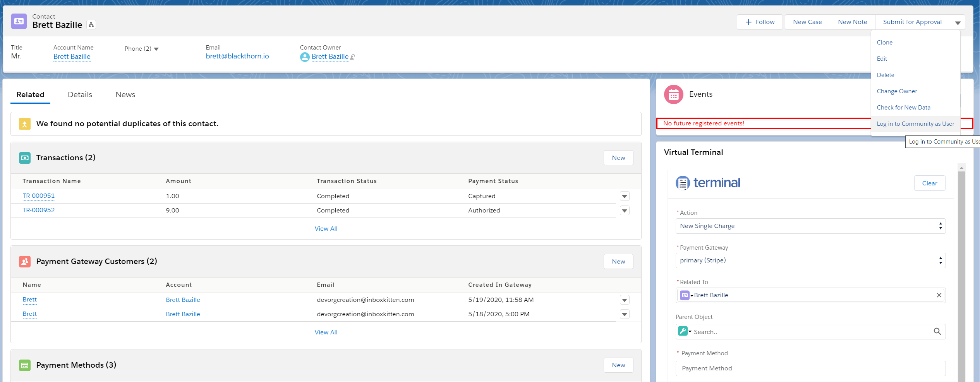Click the brett@blackthorn.io email link
Viewport: 980px width, 382px height.
(x=237, y=56)
